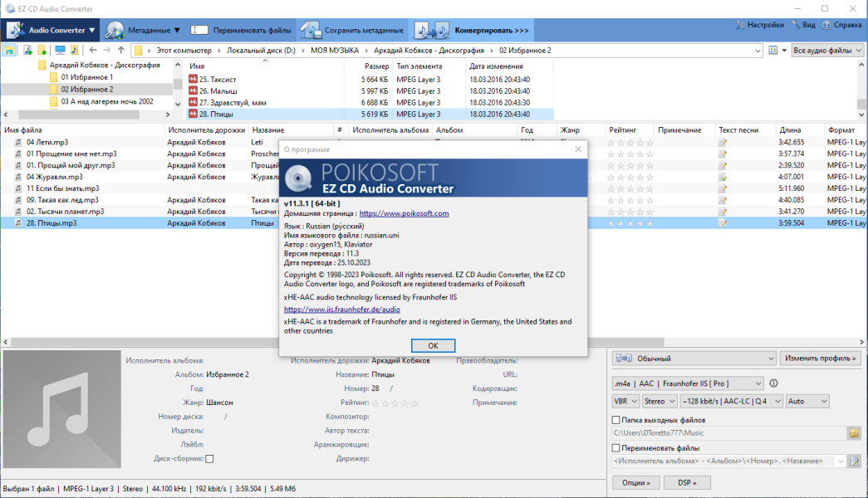Viewport: 868px width, 498px height.
Task: Click the file view mode icon
Action: 773,51
